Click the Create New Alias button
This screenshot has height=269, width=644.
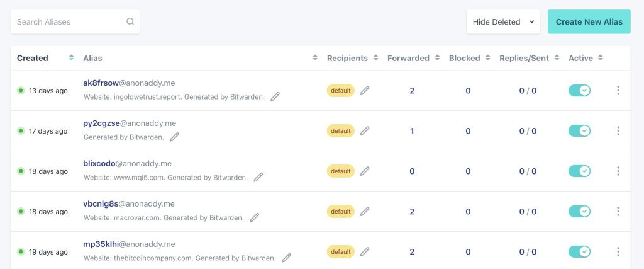coord(589,21)
